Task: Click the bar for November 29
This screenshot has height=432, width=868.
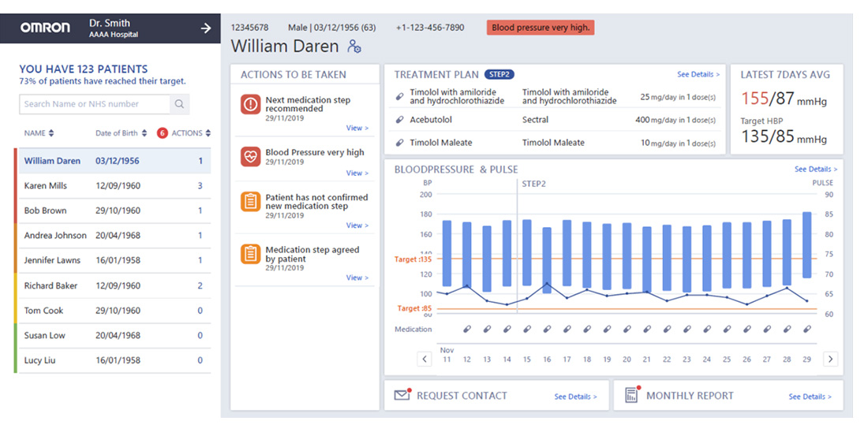Action: pyautogui.click(x=806, y=244)
